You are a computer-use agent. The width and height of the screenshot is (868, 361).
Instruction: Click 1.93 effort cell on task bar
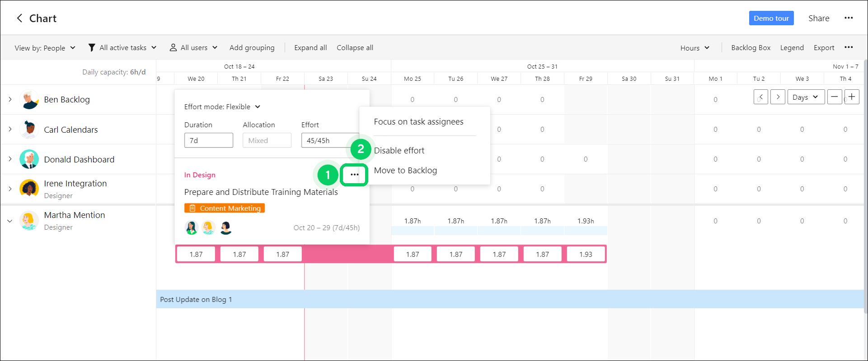pyautogui.click(x=586, y=255)
